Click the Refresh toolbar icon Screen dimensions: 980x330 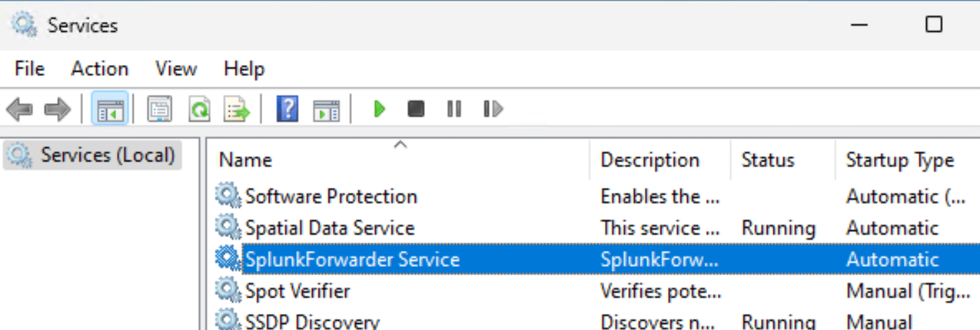tap(199, 109)
